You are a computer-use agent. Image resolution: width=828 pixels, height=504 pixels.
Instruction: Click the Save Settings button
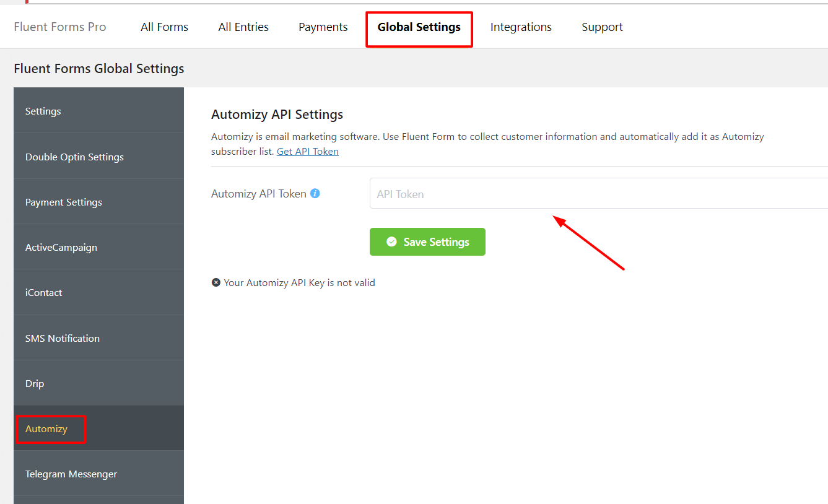[427, 242]
